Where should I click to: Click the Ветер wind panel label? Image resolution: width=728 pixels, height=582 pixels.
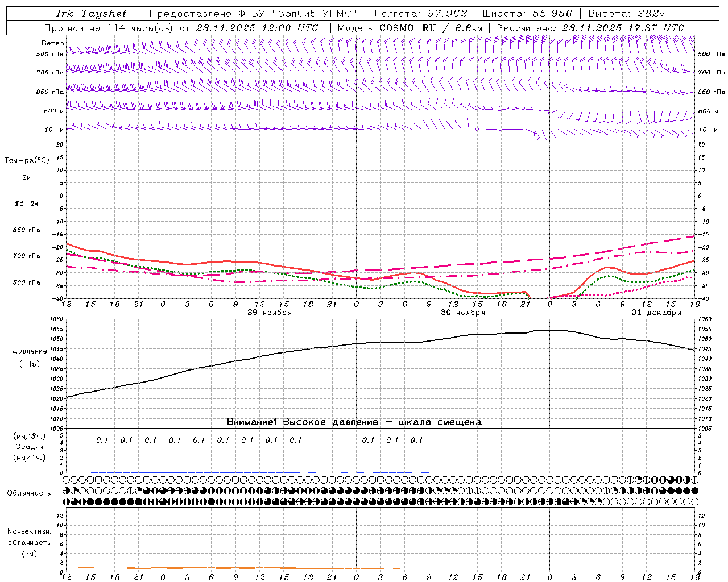52,43
